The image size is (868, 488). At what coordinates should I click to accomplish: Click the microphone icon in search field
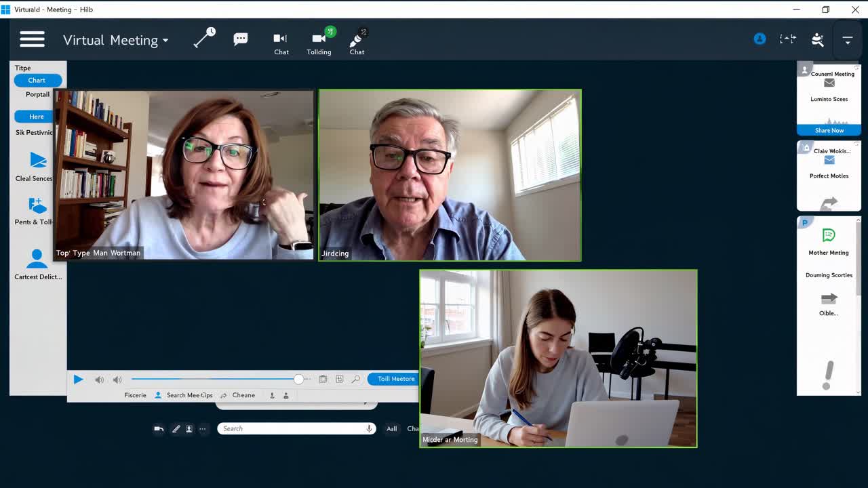tap(369, 428)
